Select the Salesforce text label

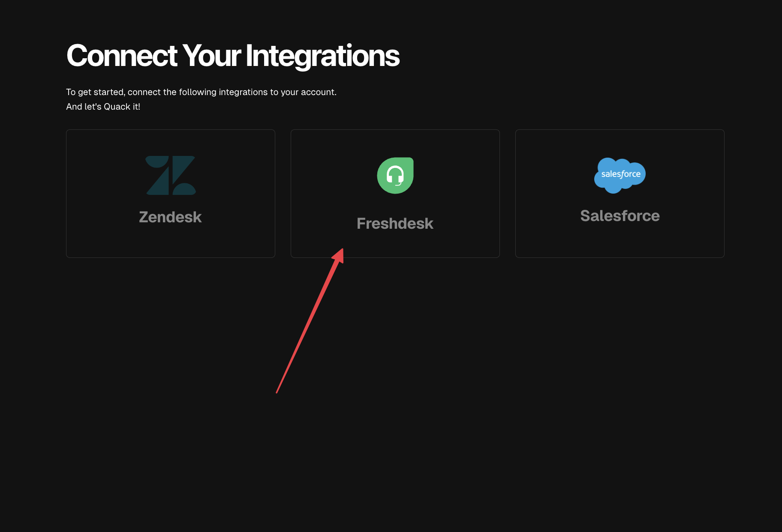[x=620, y=216]
